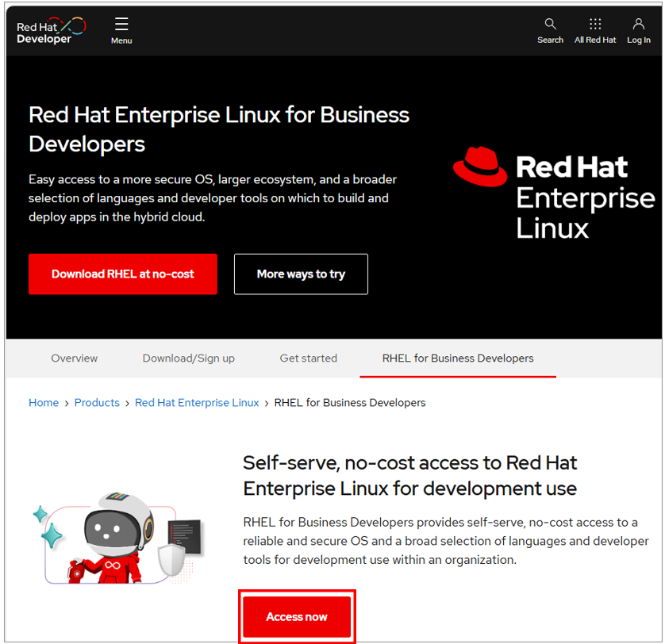Navigate to Red Hat Enterprise Linux breadcrumb
665x644 pixels.
197,403
